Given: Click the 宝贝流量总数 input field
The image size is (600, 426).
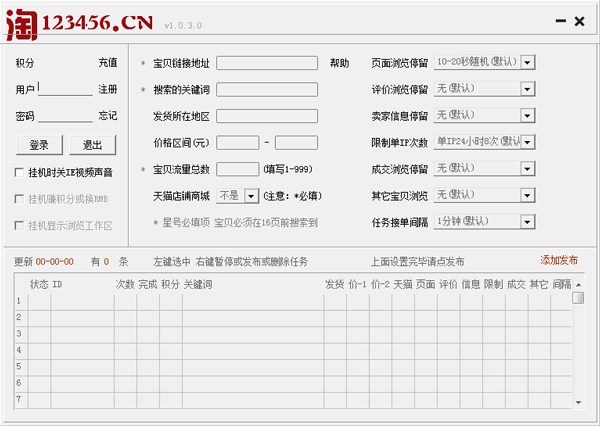Looking at the screenshot, I should tap(238, 169).
